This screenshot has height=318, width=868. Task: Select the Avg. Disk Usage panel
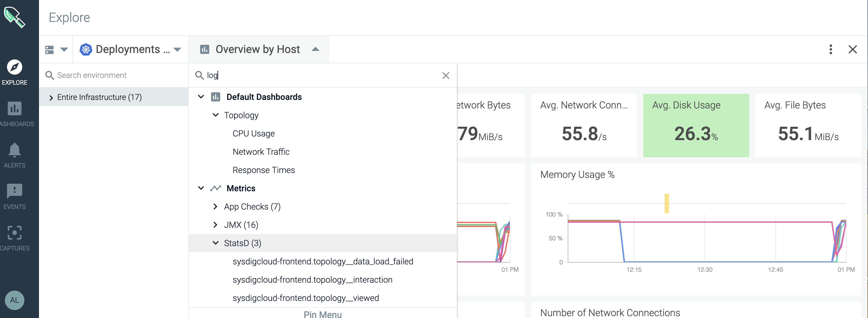pyautogui.click(x=696, y=125)
